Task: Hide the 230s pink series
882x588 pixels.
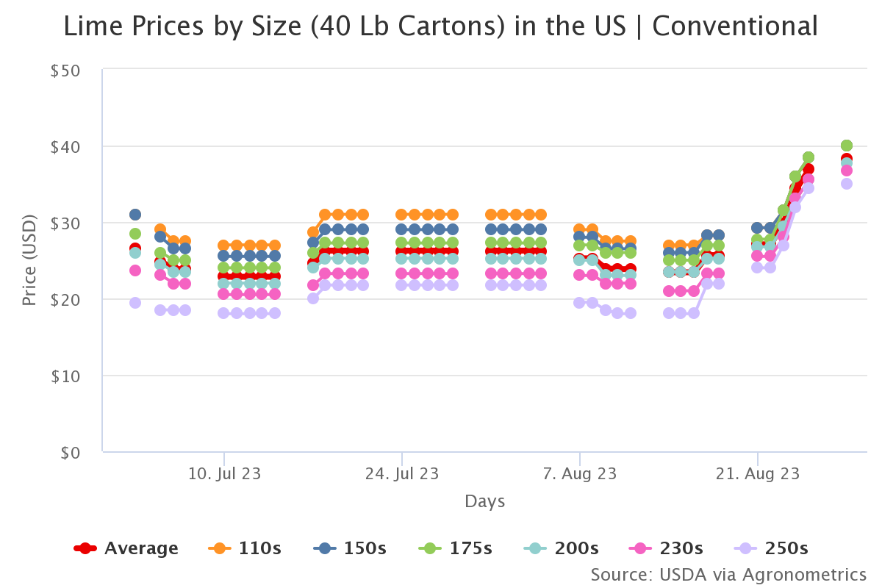Action: 667,548
